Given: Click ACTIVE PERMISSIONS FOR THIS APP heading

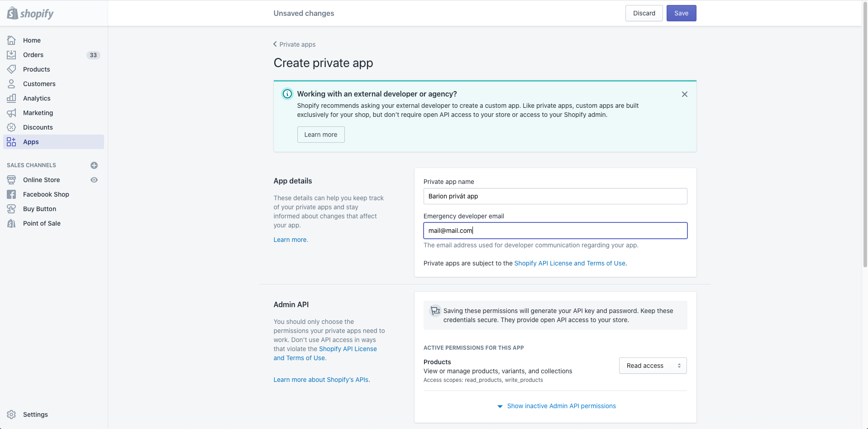Looking at the screenshot, I should pos(473,348).
